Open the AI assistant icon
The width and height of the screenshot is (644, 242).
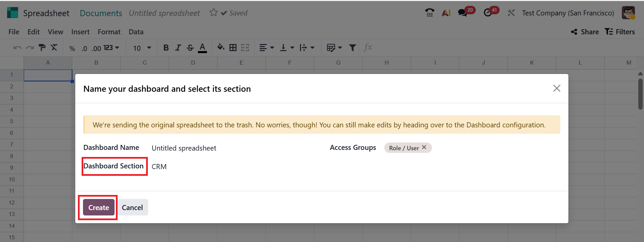[x=446, y=13]
